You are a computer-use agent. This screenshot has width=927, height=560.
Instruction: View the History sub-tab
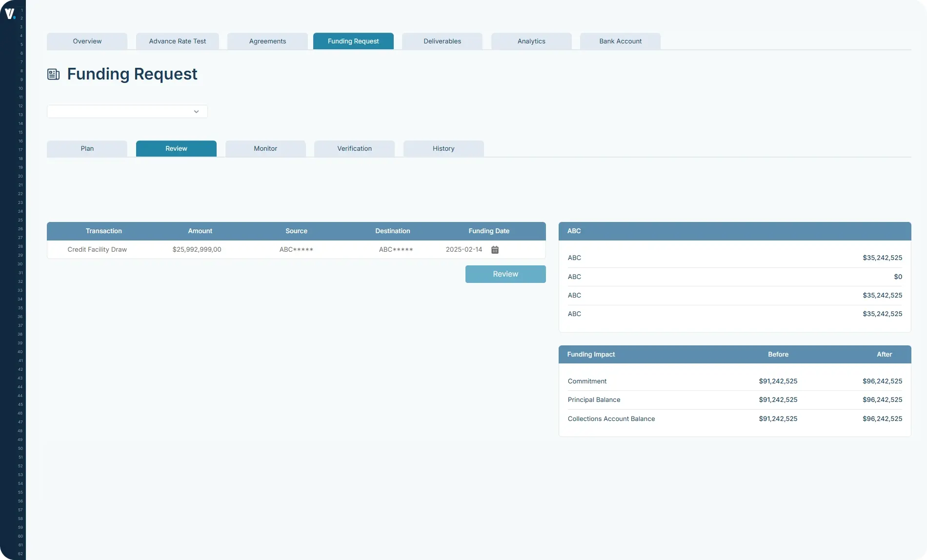pyautogui.click(x=443, y=148)
